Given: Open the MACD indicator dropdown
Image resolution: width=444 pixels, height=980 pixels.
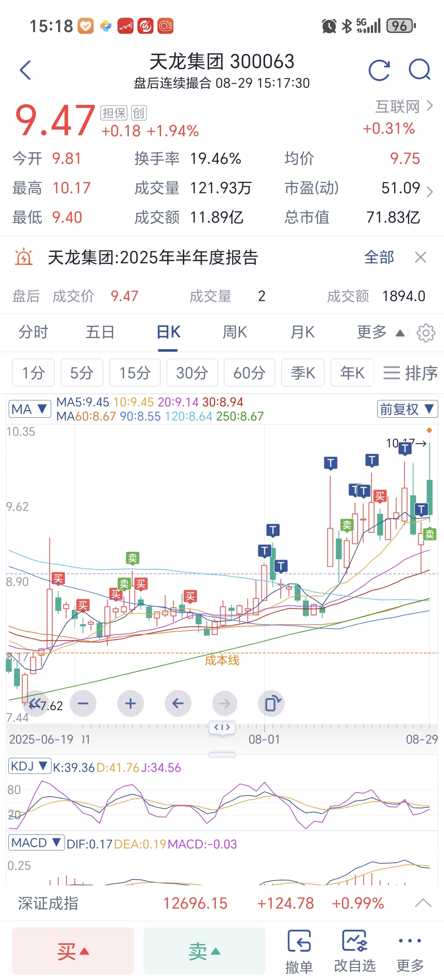Looking at the screenshot, I should tap(36, 843).
